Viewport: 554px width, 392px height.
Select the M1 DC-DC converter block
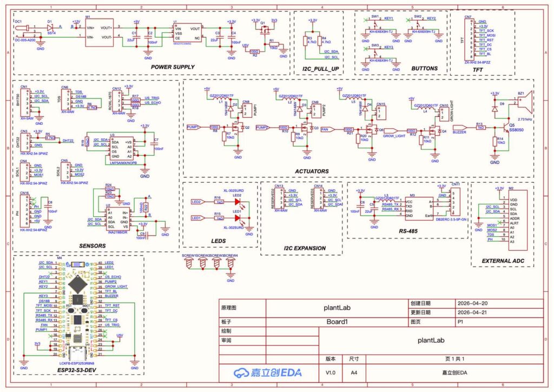(99, 32)
